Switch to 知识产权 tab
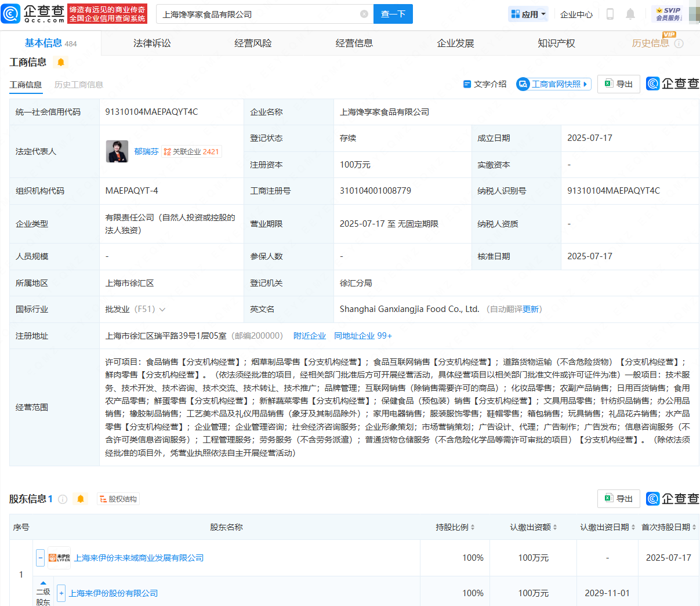The width and height of the screenshot is (700, 606). pyautogui.click(x=556, y=43)
